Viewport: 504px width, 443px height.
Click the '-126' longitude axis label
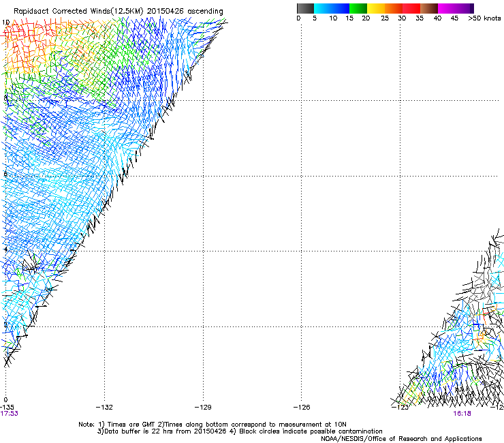click(x=302, y=408)
